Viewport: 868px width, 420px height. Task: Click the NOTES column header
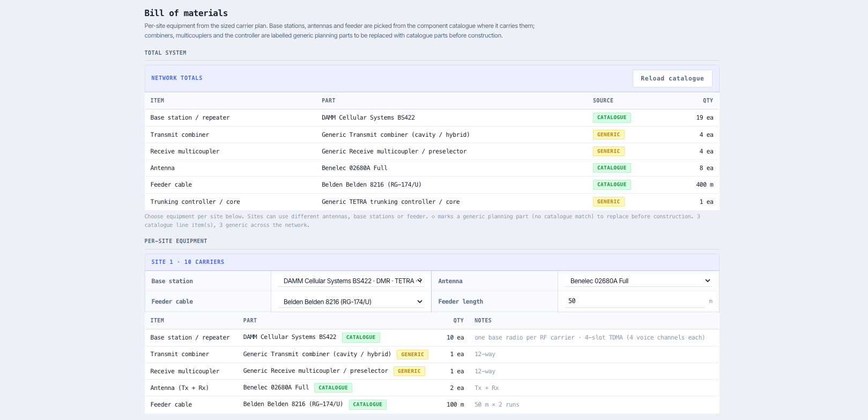(483, 321)
